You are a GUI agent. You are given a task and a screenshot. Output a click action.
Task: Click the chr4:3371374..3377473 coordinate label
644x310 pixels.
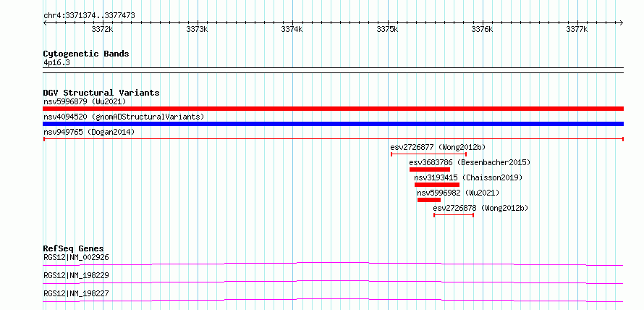(x=89, y=16)
